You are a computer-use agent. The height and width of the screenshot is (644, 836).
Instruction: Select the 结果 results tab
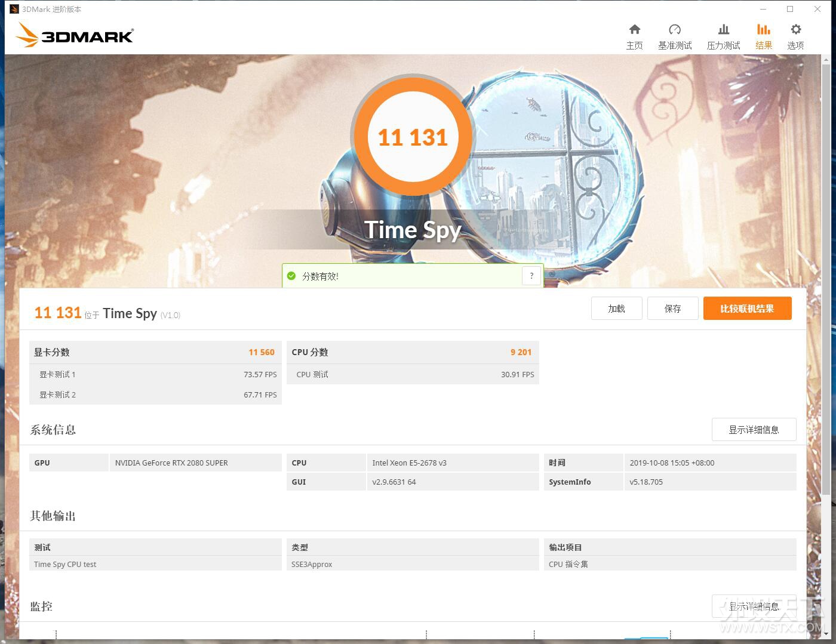click(764, 37)
